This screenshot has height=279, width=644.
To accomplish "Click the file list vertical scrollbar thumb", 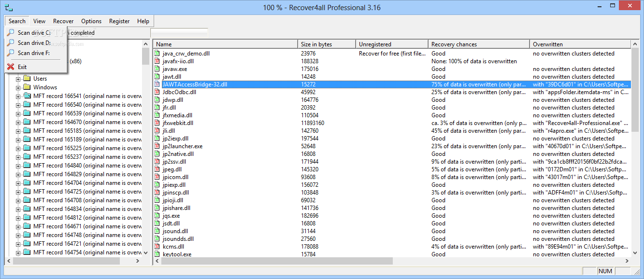I will (635, 90).
